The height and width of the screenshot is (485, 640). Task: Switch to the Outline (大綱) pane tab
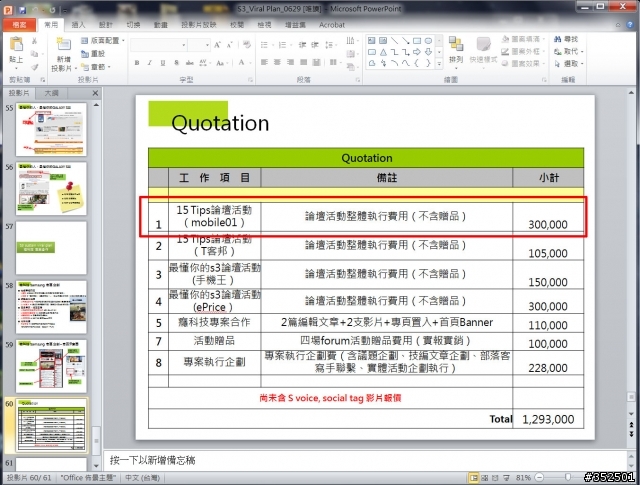click(x=51, y=93)
